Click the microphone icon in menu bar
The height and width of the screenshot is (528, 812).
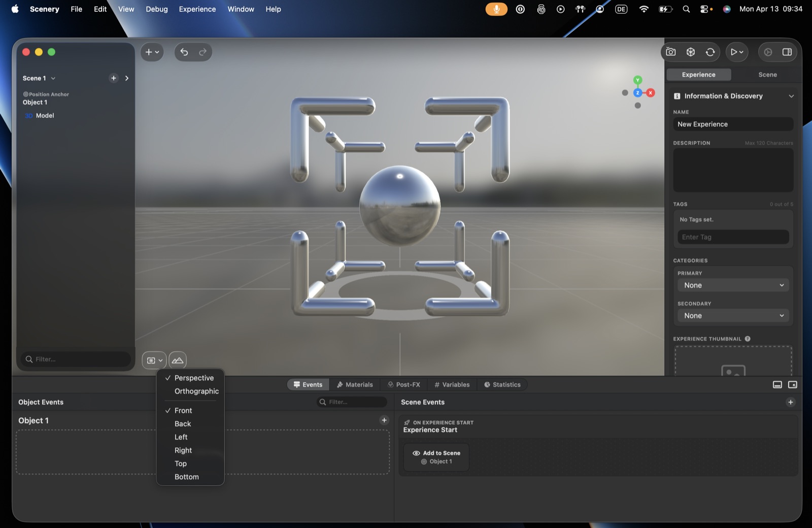pyautogui.click(x=496, y=9)
